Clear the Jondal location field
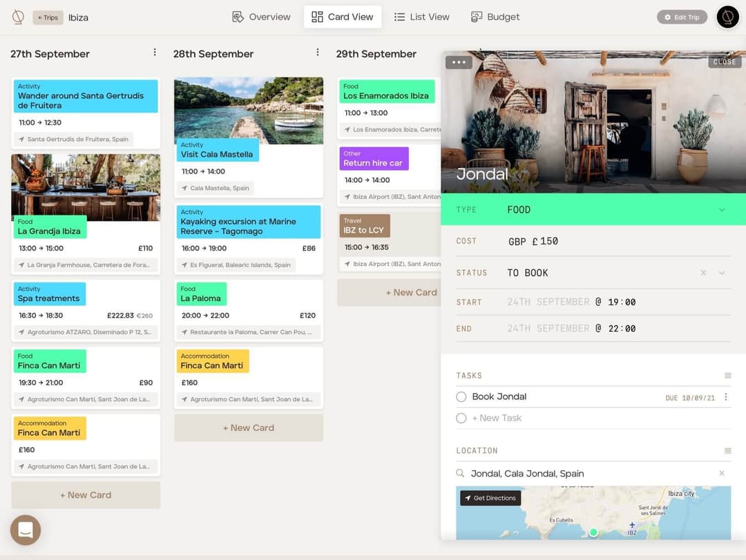Screen dimensions: 746x560 point(722,474)
